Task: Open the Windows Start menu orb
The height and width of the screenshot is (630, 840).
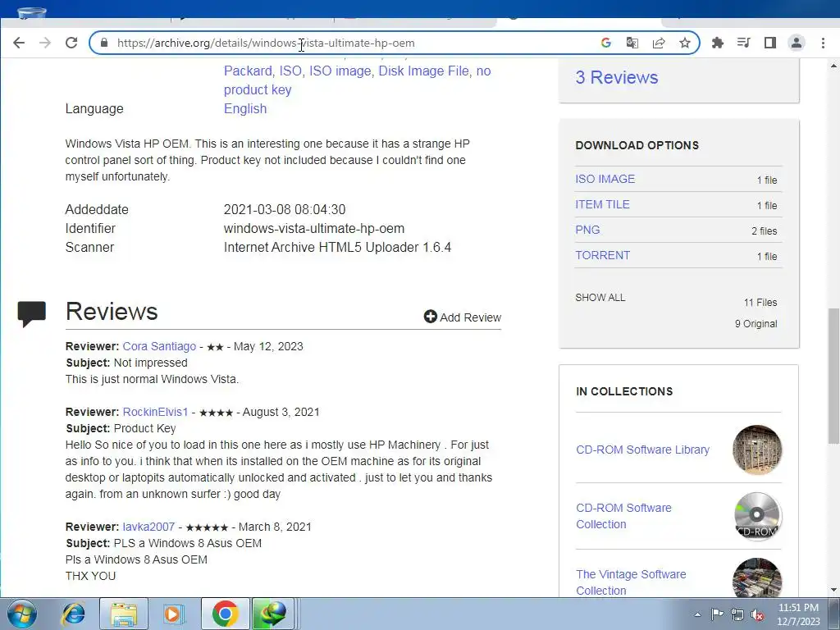Action: click(22, 614)
